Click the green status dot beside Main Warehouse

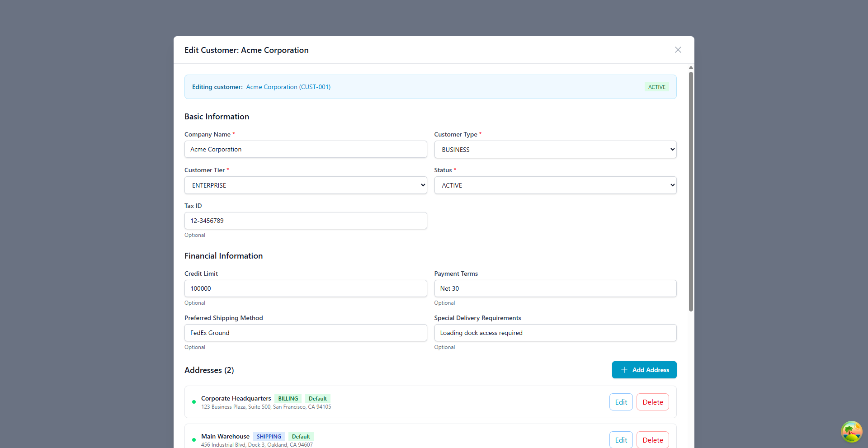click(x=193, y=440)
